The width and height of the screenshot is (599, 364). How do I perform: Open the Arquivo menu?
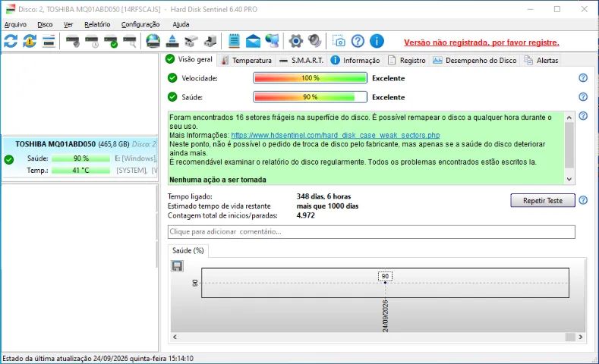click(x=15, y=24)
